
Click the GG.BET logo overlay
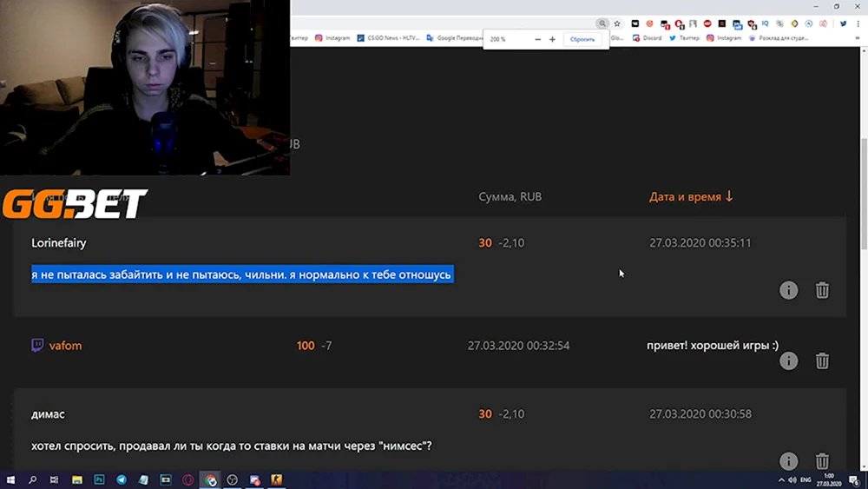tap(75, 204)
